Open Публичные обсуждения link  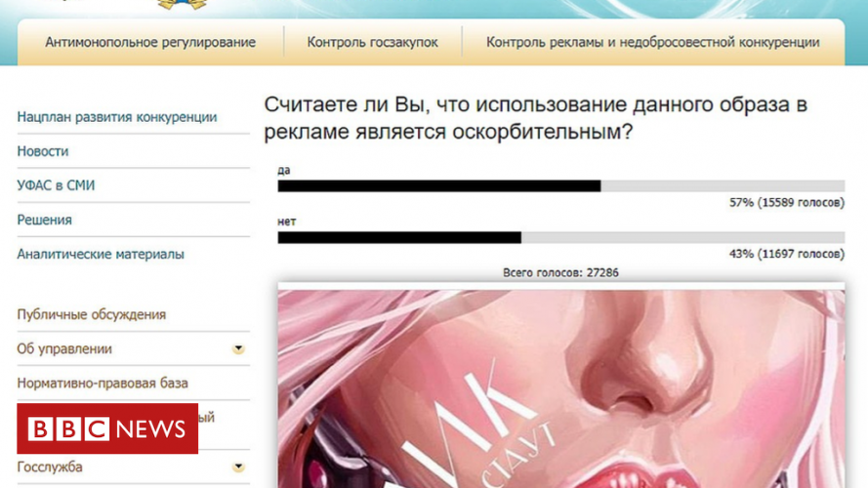(92, 314)
